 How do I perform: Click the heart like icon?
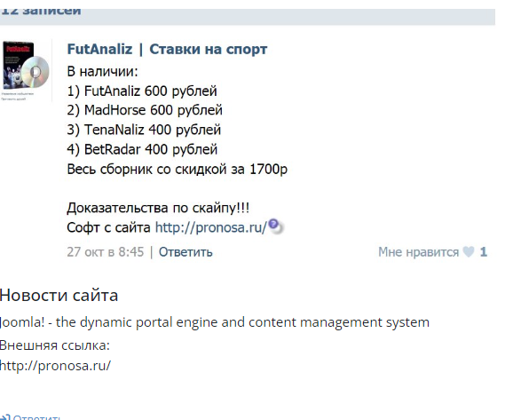468,252
